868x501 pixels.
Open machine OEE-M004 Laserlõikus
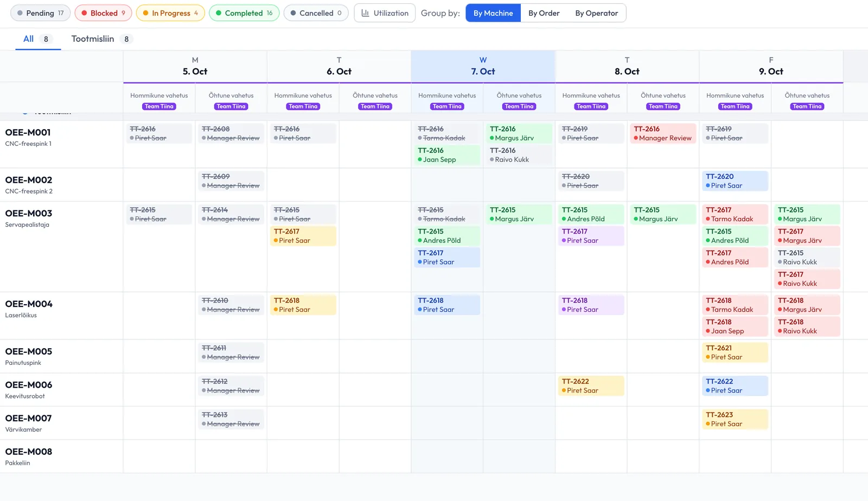tap(61, 316)
